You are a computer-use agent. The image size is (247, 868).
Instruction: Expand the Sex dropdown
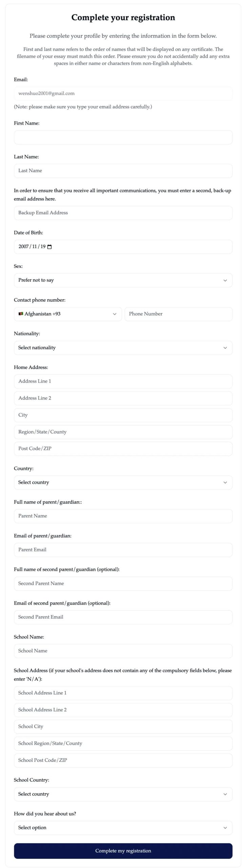(x=123, y=280)
